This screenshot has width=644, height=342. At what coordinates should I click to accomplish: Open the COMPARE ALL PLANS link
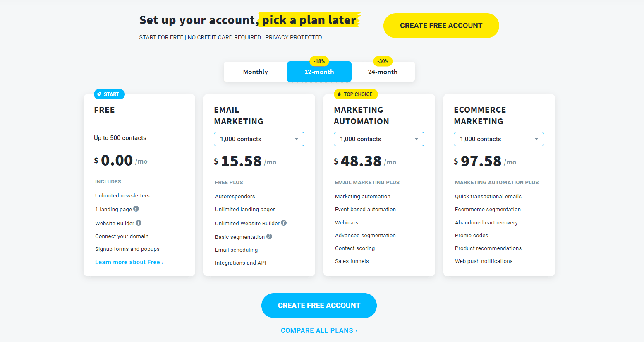319,330
